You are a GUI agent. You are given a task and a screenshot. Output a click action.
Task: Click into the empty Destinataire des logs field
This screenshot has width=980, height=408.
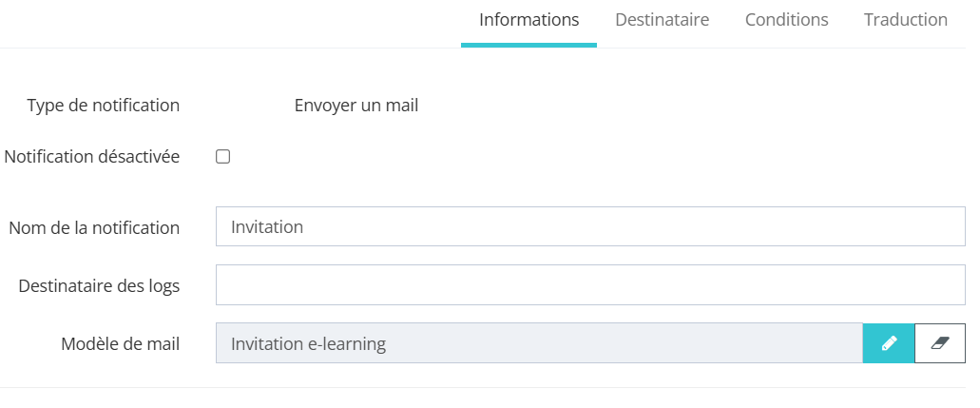pos(589,285)
